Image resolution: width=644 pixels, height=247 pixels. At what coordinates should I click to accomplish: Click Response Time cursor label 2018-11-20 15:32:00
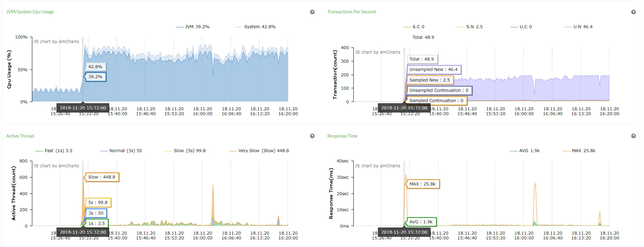point(404,232)
